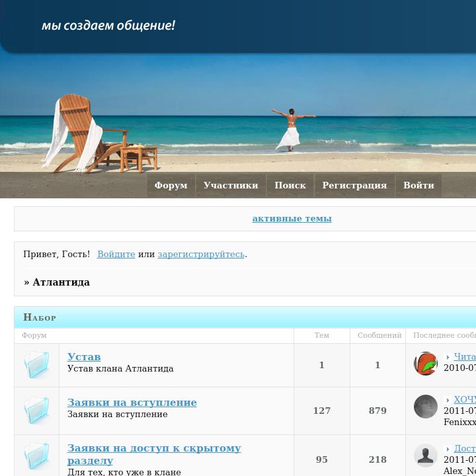Collapse the Набор category header
Image resolution: width=476 pixels, height=476 pixels.
point(40,317)
